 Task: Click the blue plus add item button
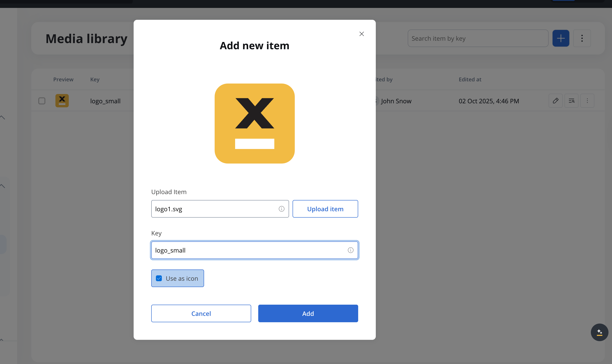(x=561, y=38)
